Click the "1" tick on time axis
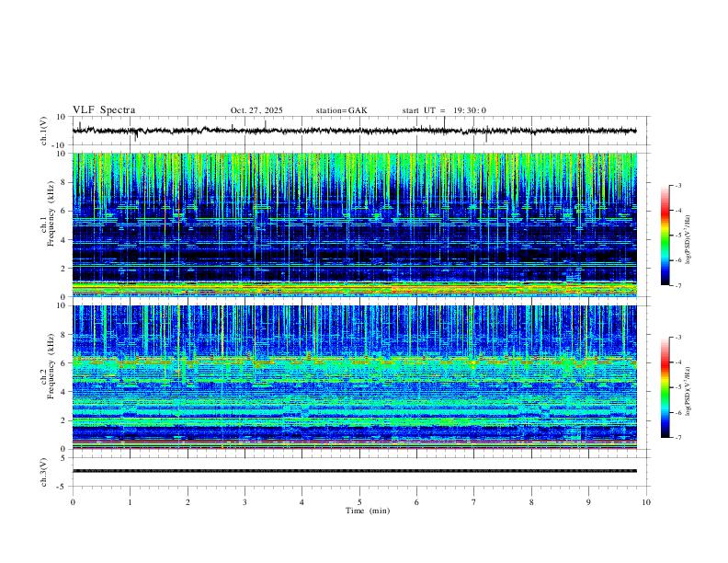The width and height of the screenshot is (728, 563). tap(130, 502)
